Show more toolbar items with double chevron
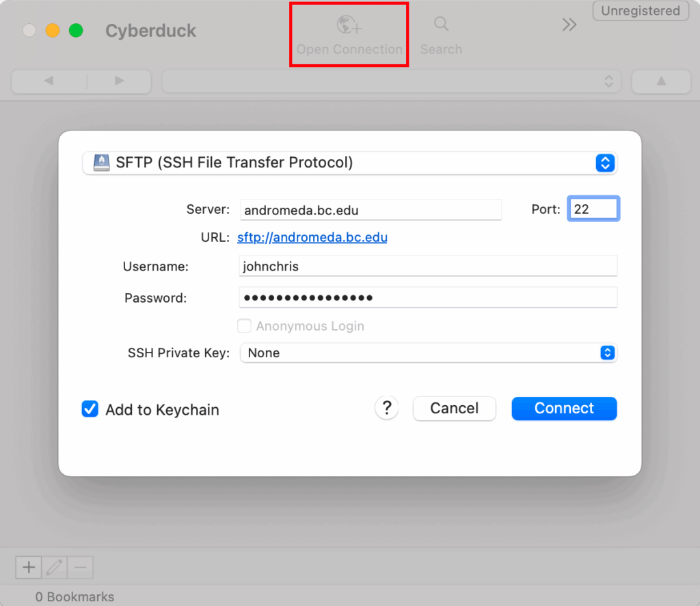The width and height of the screenshot is (700, 606). tap(569, 25)
